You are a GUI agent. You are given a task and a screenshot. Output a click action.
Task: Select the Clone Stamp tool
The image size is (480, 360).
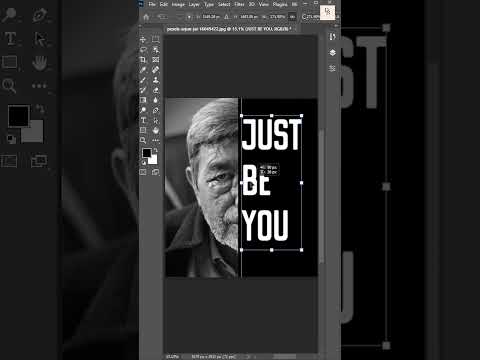point(155,80)
